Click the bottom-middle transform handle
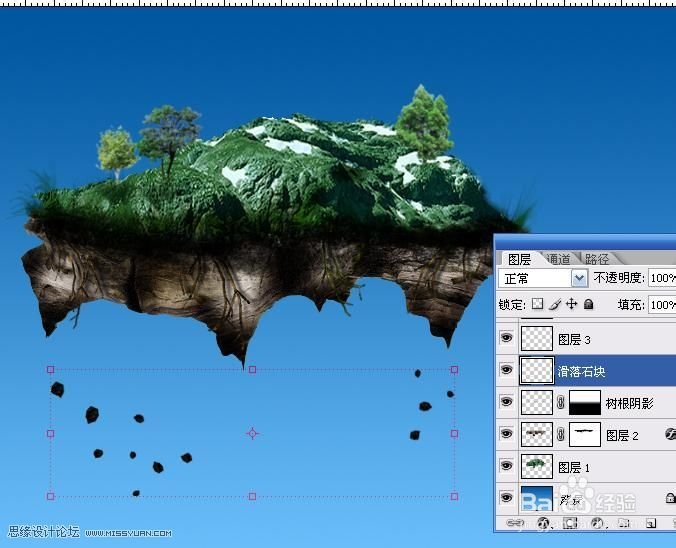676x548 pixels. click(x=253, y=496)
